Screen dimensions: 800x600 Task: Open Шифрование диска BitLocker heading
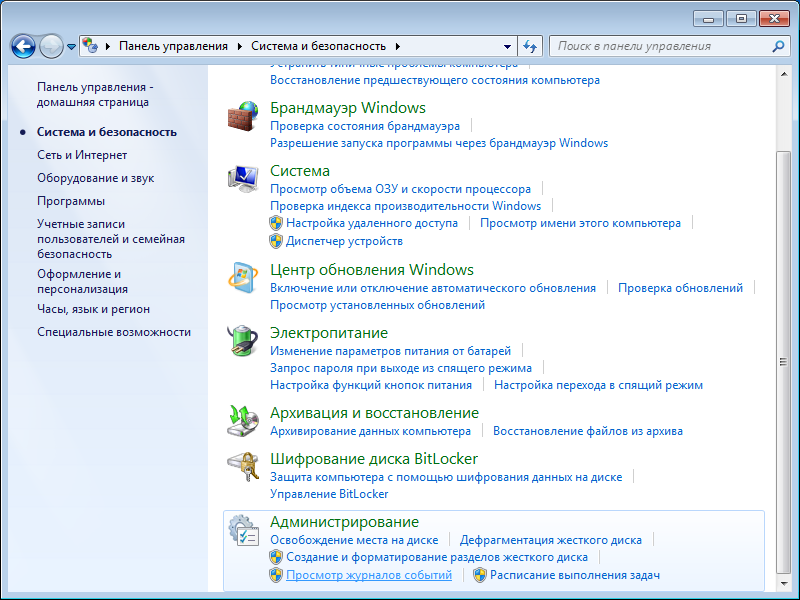(373, 459)
